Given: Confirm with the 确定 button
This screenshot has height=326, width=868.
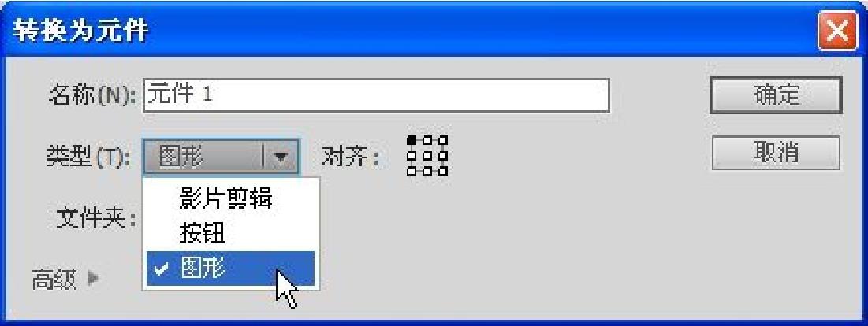Looking at the screenshot, I should pos(776,95).
